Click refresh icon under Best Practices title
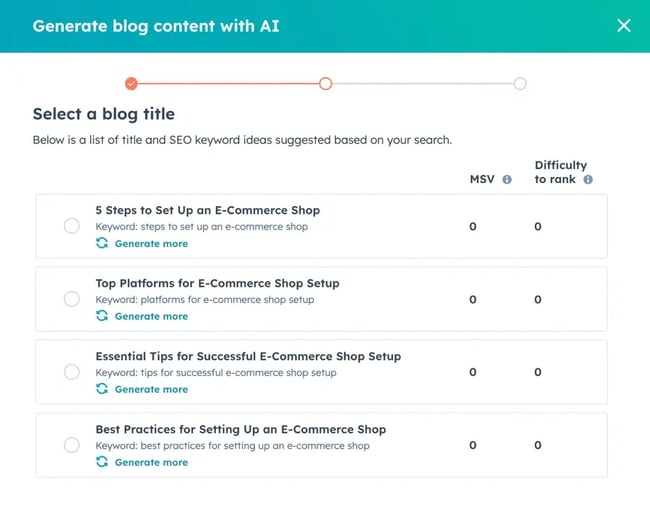 102,462
